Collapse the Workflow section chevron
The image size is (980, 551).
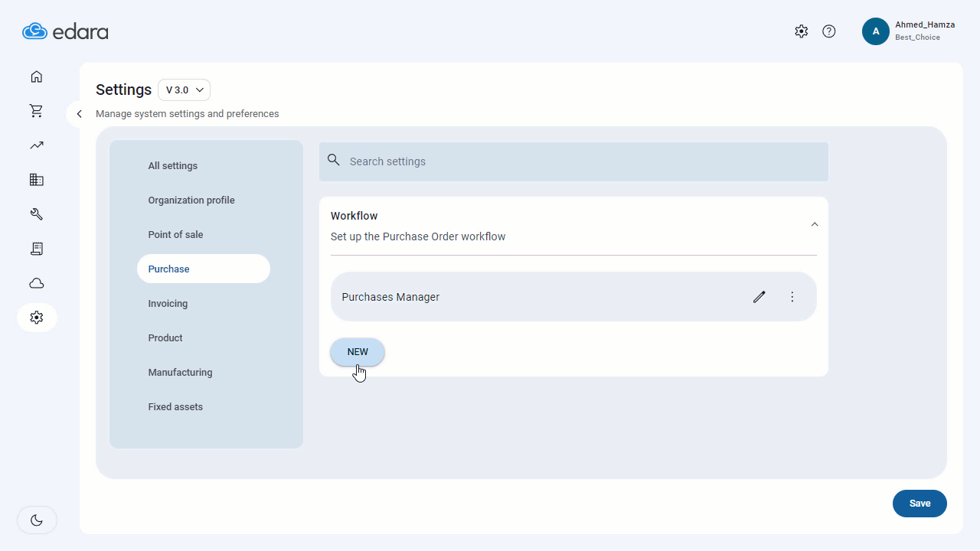click(815, 224)
